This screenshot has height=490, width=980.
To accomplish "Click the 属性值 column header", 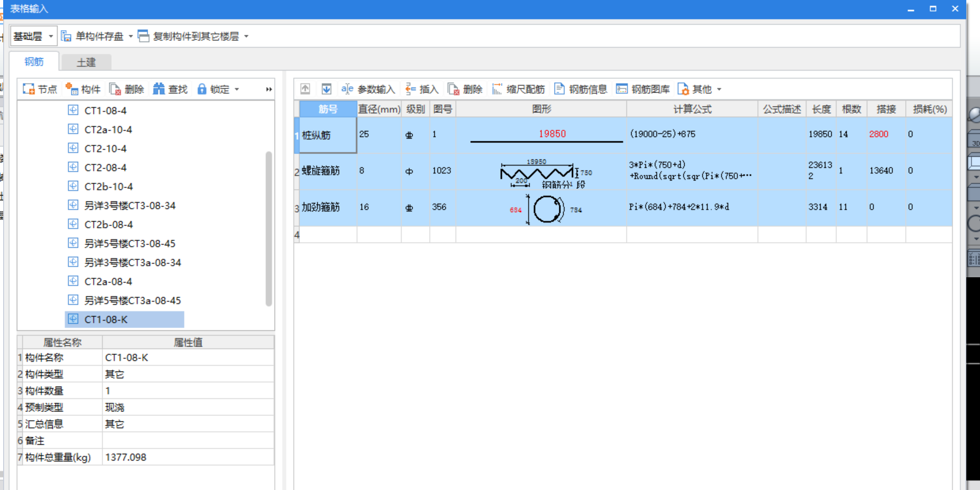I will (x=188, y=342).
